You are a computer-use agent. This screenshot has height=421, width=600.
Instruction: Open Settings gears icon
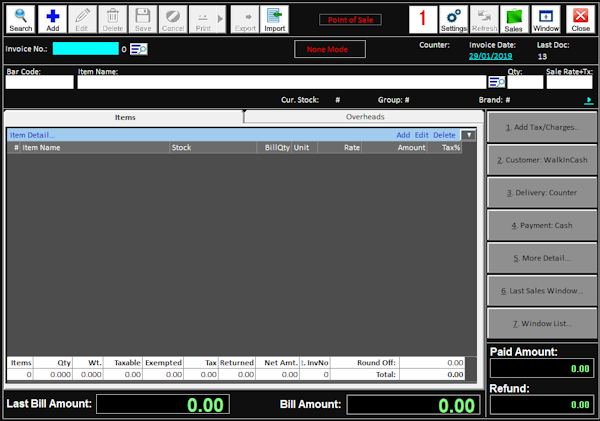pos(453,20)
